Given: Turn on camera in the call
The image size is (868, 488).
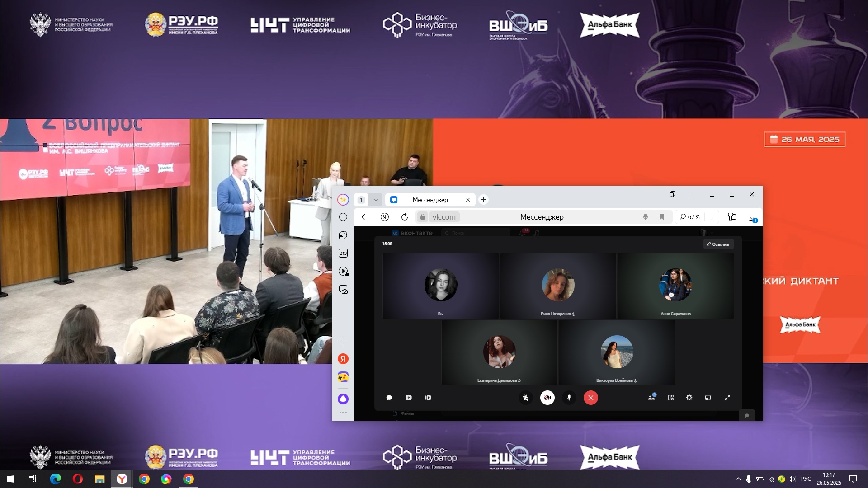Looking at the screenshot, I should click(547, 398).
